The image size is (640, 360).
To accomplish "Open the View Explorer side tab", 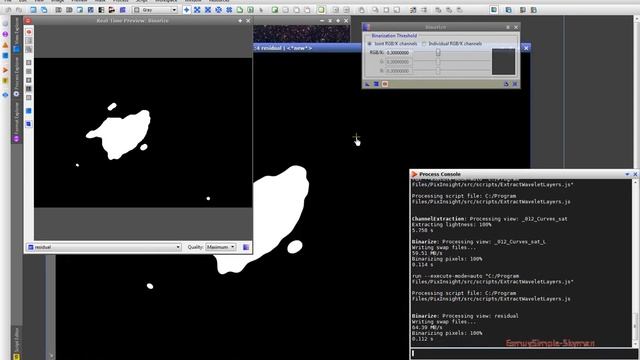I will tap(16, 35).
